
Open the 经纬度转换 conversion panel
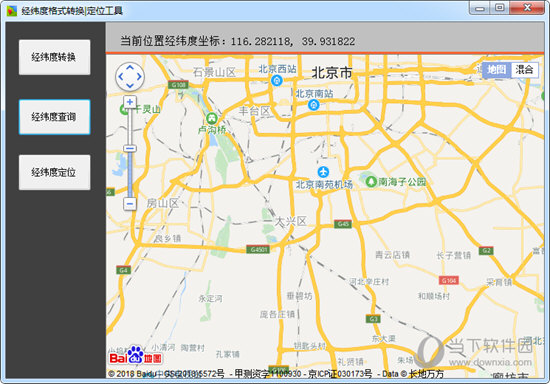coord(54,57)
